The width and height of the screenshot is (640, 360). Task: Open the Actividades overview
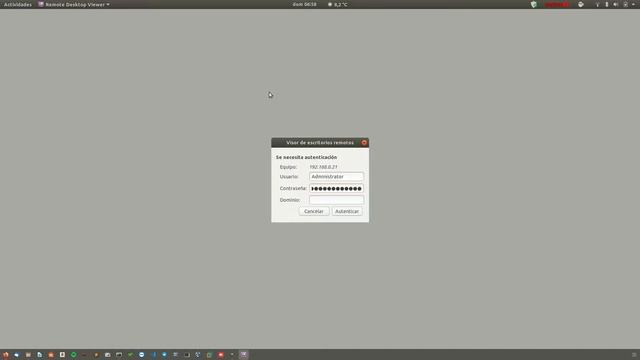click(x=18, y=4)
